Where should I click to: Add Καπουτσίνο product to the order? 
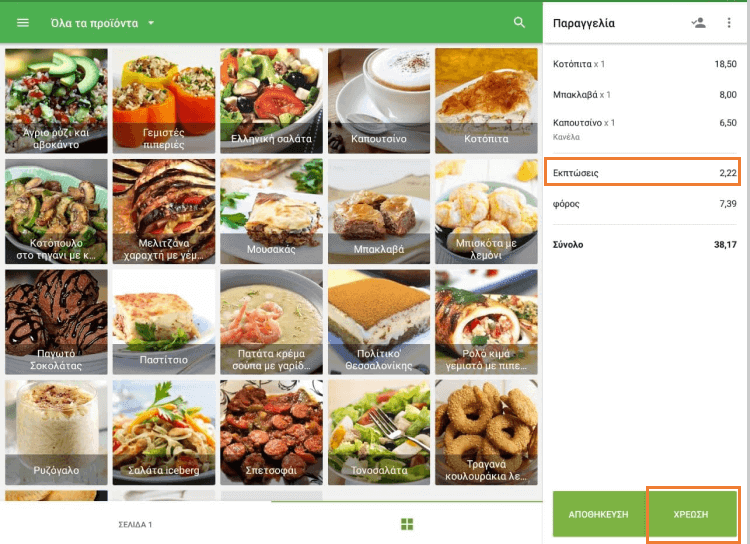click(x=378, y=100)
